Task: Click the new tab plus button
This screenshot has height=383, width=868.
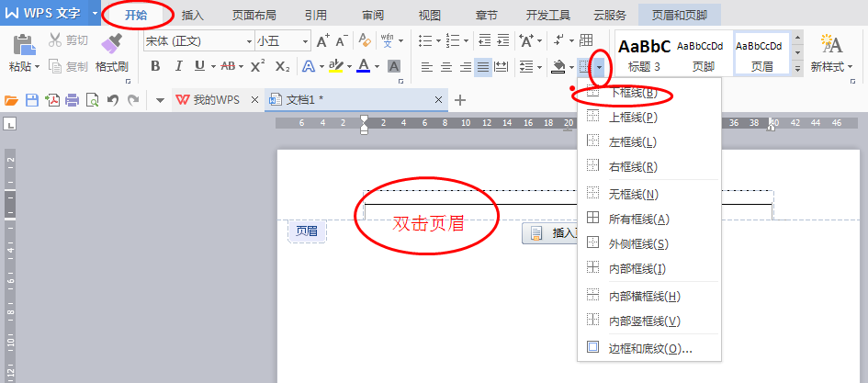Action: coord(460,100)
